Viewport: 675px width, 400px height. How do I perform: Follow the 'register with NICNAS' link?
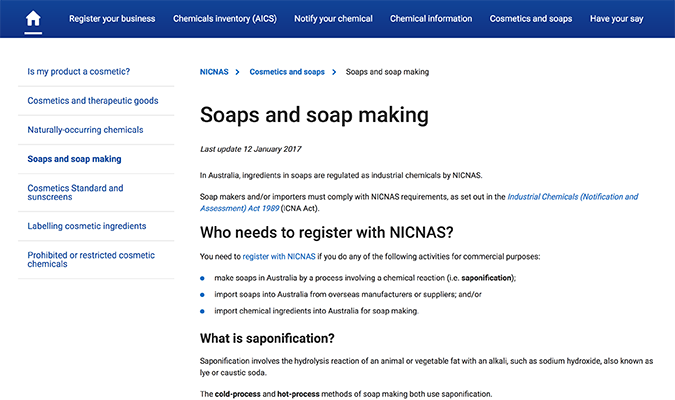pos(278,257)
